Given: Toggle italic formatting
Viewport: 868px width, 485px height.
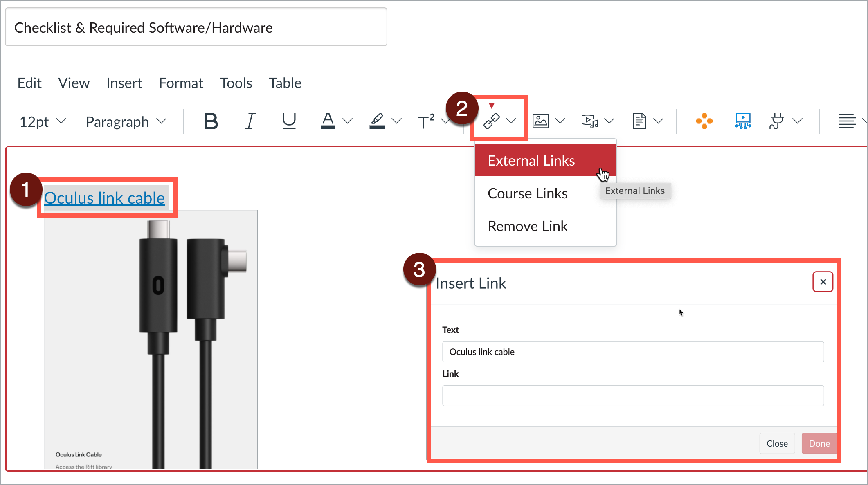Looking at the screenshot, I should 250,121.
